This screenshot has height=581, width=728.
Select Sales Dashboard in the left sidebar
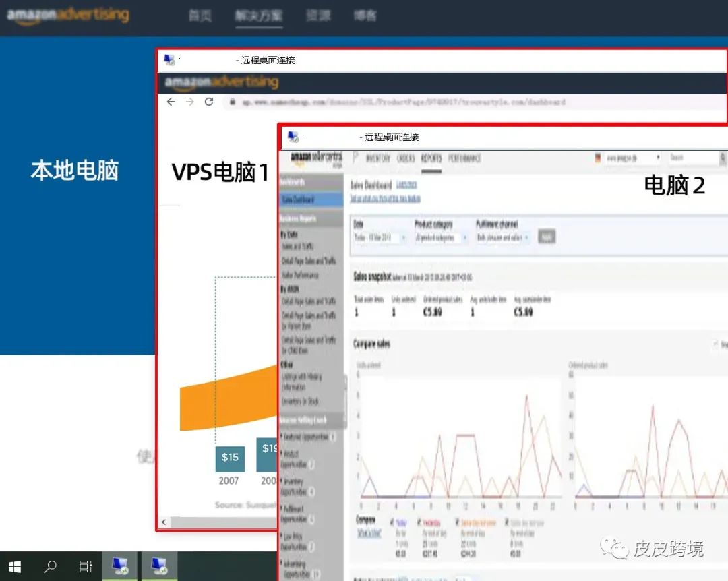(x=311, y=200)
